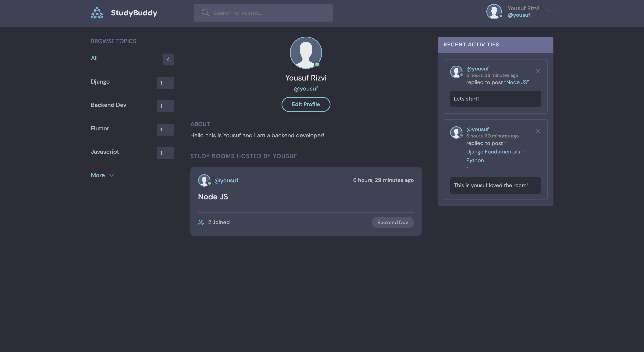Click avatar in the Node JS activity
This screenshot has width=644, height=352.
point(456,72)
